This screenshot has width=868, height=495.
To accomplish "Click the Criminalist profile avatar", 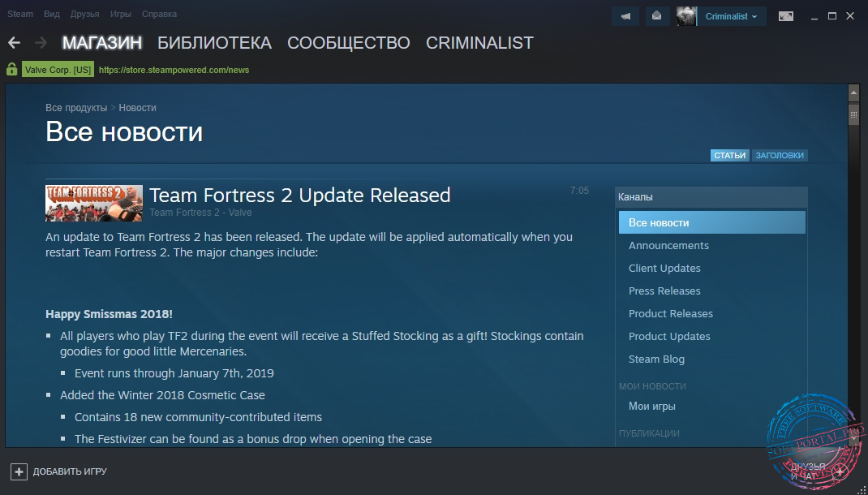I will click(686, 16).
